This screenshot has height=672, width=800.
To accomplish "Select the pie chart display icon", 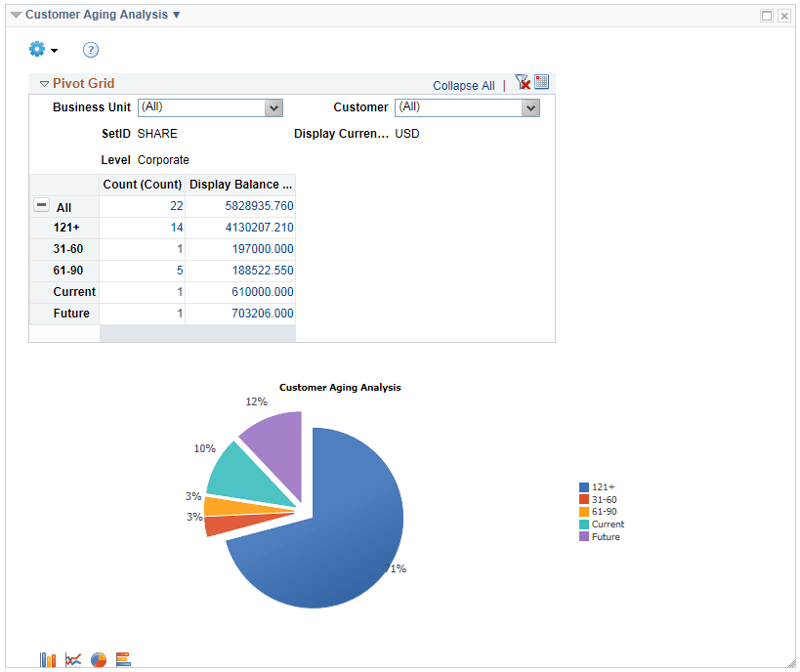I will [x=99, y=659].
